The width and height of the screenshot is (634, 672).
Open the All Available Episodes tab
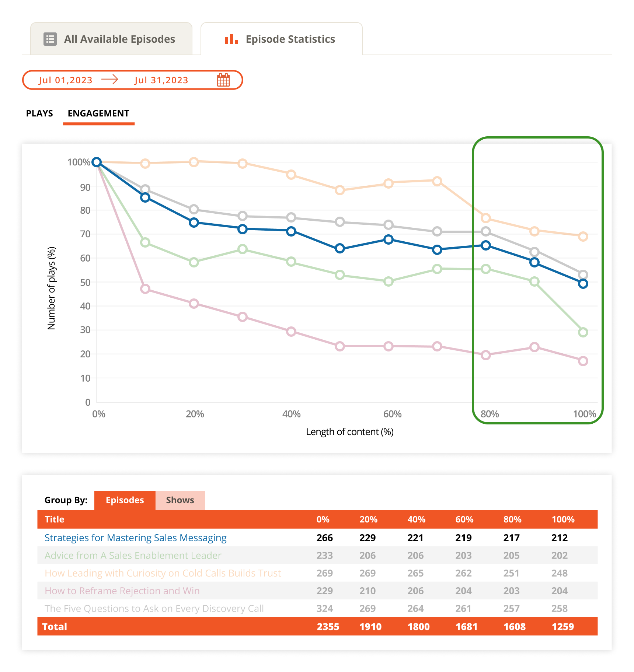(x=111, y=39)
